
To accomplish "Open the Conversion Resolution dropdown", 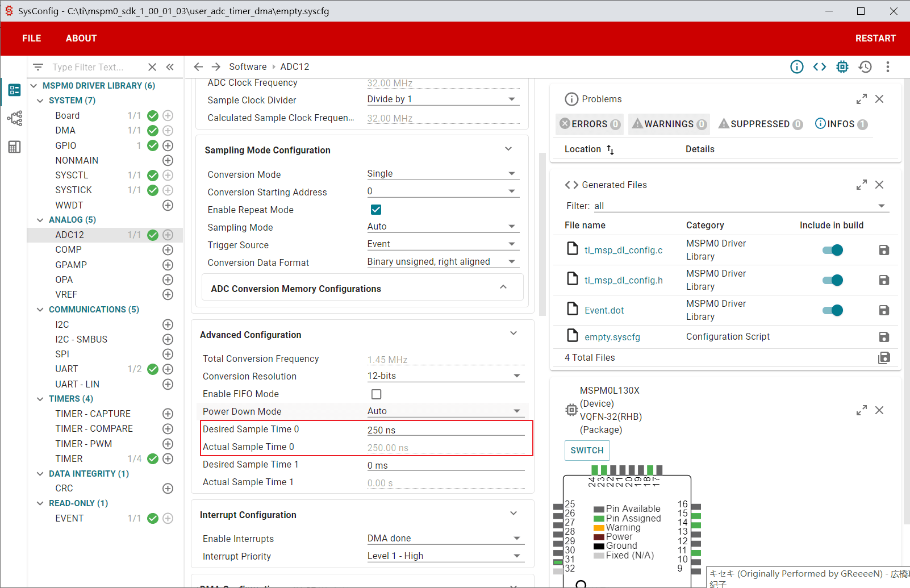I will coord(445,376).
